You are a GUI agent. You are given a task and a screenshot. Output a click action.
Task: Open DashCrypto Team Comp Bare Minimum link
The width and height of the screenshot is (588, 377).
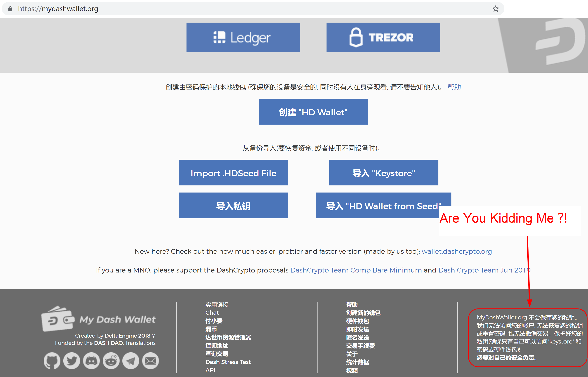coord(356,270)
